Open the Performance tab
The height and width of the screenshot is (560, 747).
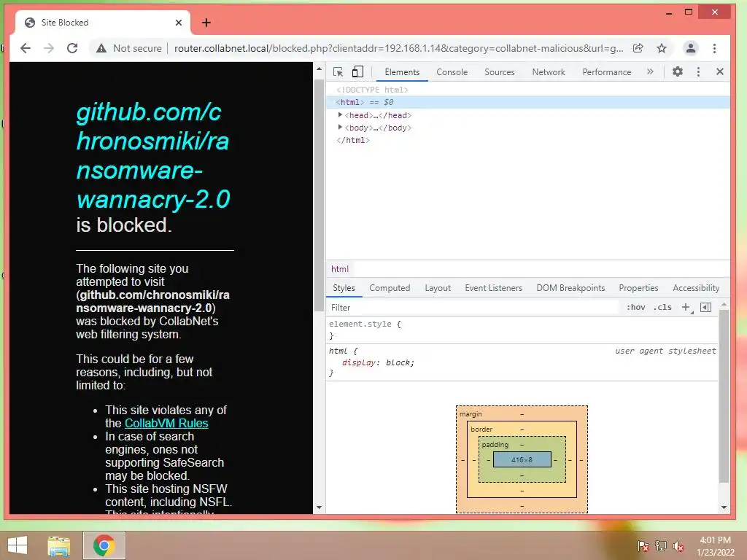coord(606,72)
